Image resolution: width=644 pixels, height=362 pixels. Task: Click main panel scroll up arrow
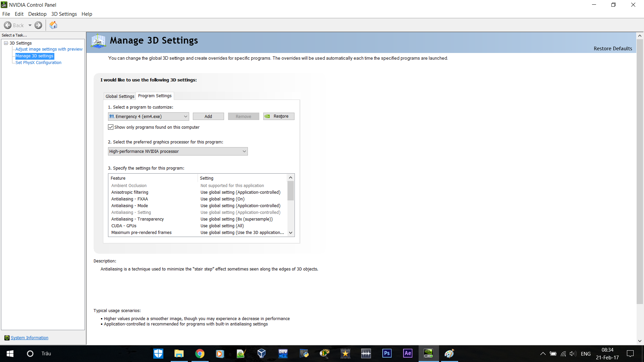tap(640, 36)
